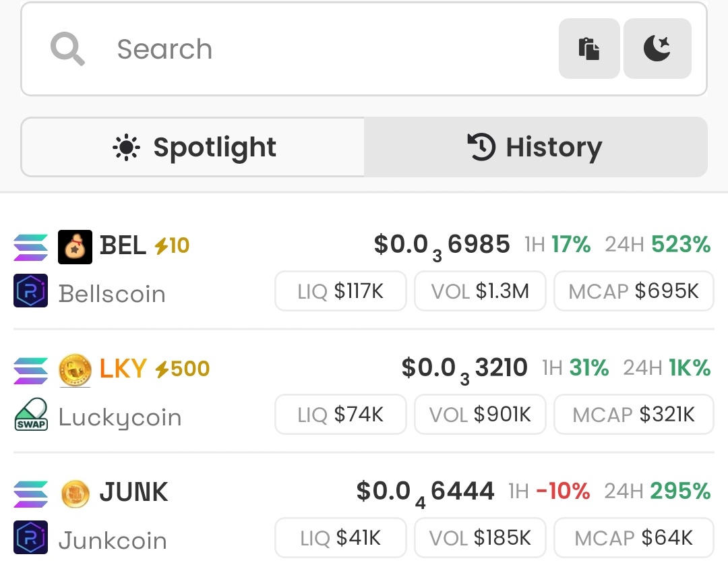Click the Raydium icon beside Bellscoin
Image resolution: width=728 pixels, height=569 pixels.
31,291
